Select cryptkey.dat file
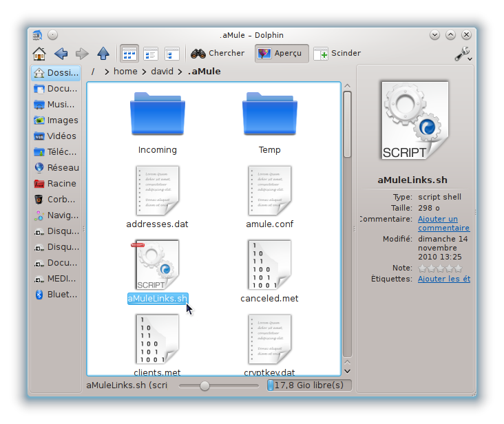The image size is (504, 424). pyautogui.click(x=269, y=344)
